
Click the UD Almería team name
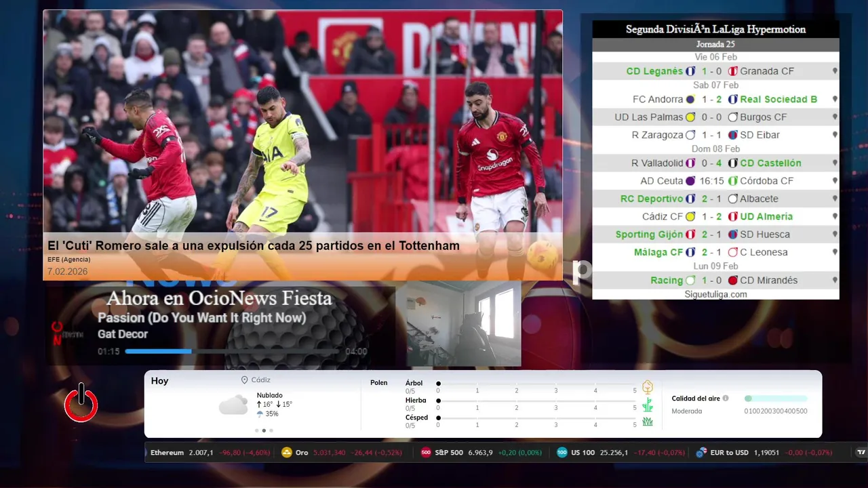(766, 216)
